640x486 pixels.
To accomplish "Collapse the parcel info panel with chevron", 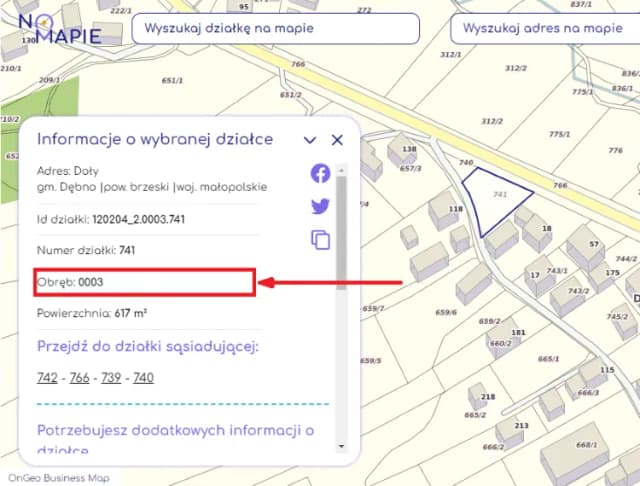I will (x=310, y=140).
